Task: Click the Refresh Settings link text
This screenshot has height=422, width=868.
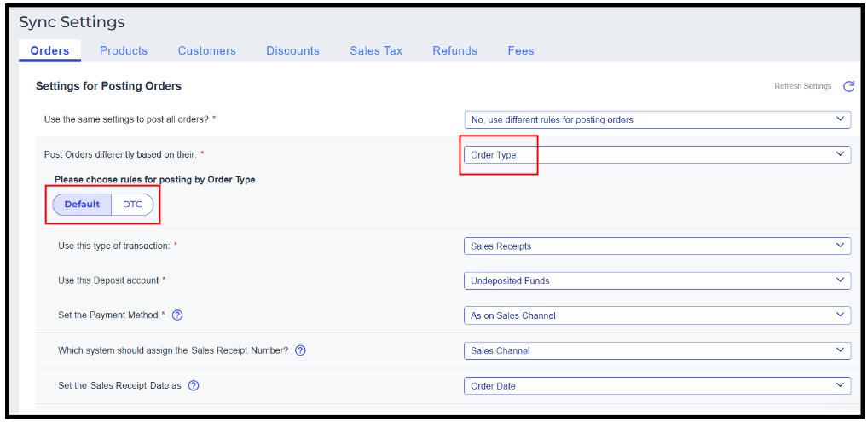Action: (x=802, y=86)
